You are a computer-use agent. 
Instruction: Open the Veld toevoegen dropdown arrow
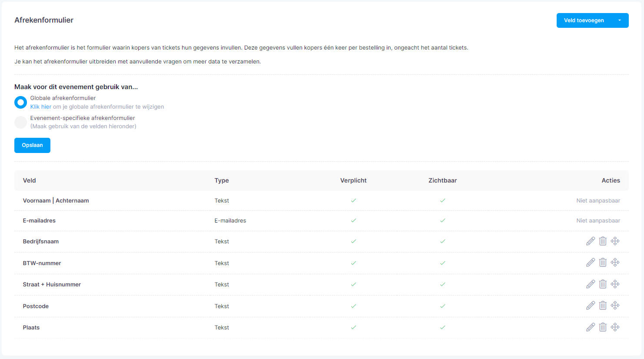pyautogui.click(x=620, y=20)
